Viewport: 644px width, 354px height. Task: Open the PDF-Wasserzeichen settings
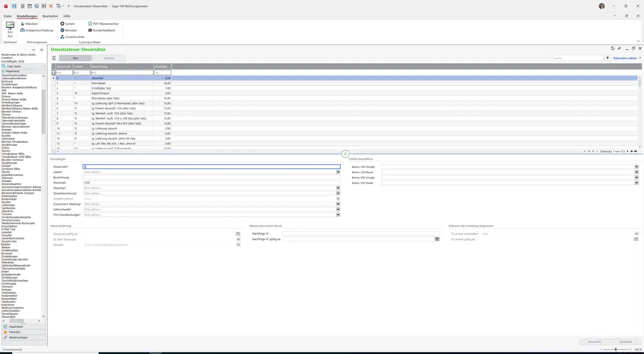click(x=103, y=24)
